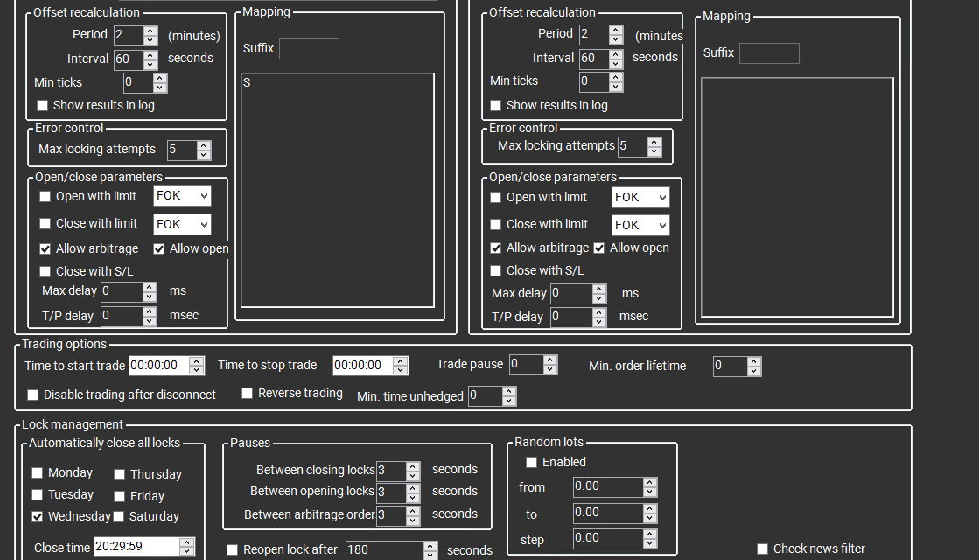Enable Disable trading after disconnect checkbox
Screen dimensions: 979x560
[x=33, y=395]
